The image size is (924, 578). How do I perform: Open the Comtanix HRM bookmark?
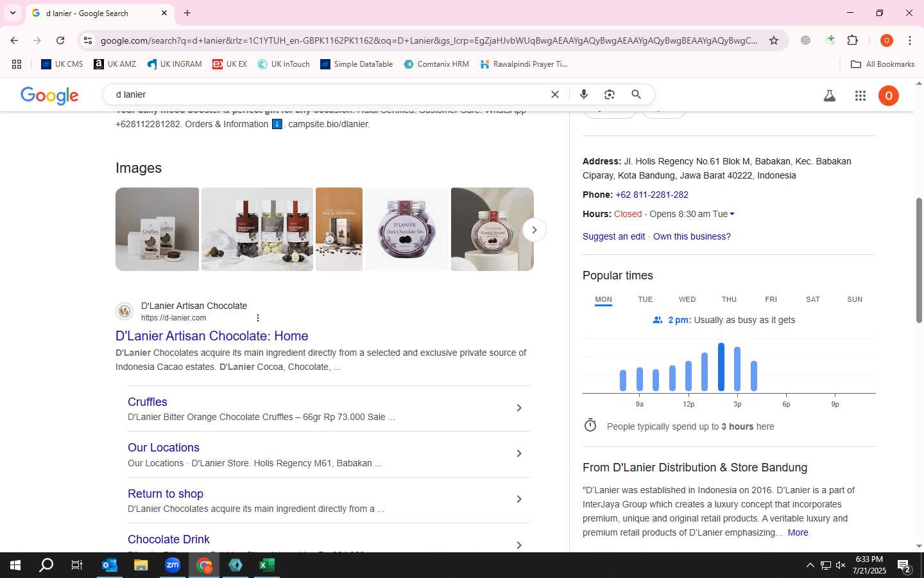436,64
